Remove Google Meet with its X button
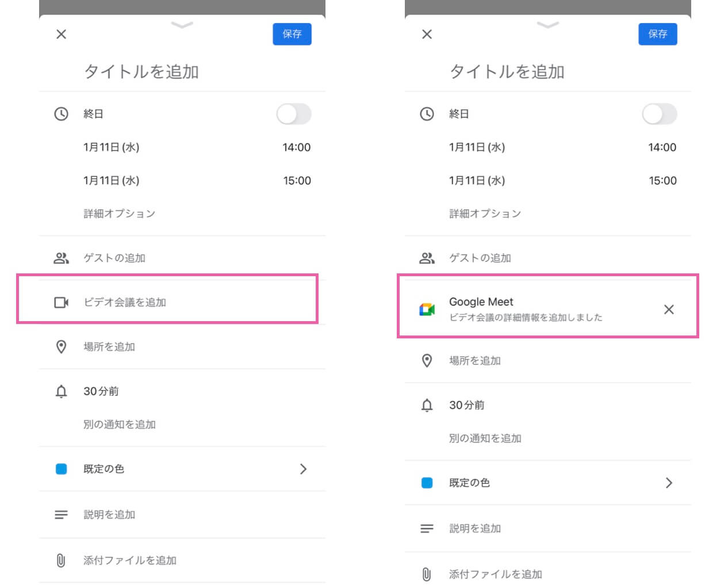The image size is (728, 587). click(669, 310)
